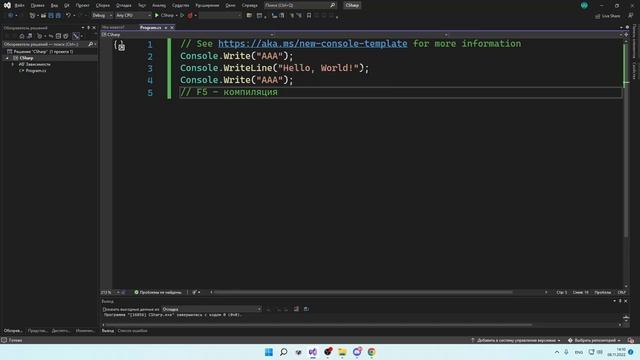The height and width of the screenshot is (360, 640).
Task: Open the Правка menu
Action: pos(37,5)
